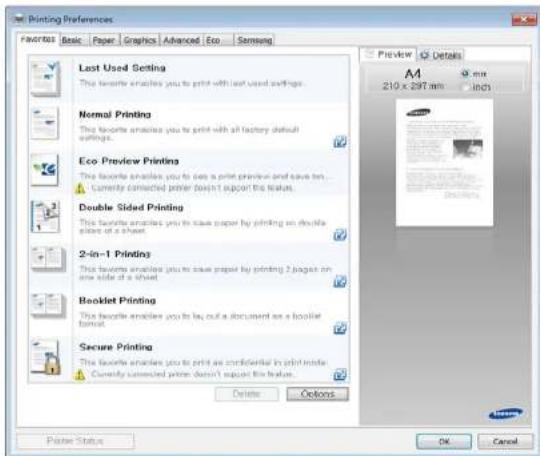
Task: Click the '210 x 297 mm' paper size text
Action: 413,86
